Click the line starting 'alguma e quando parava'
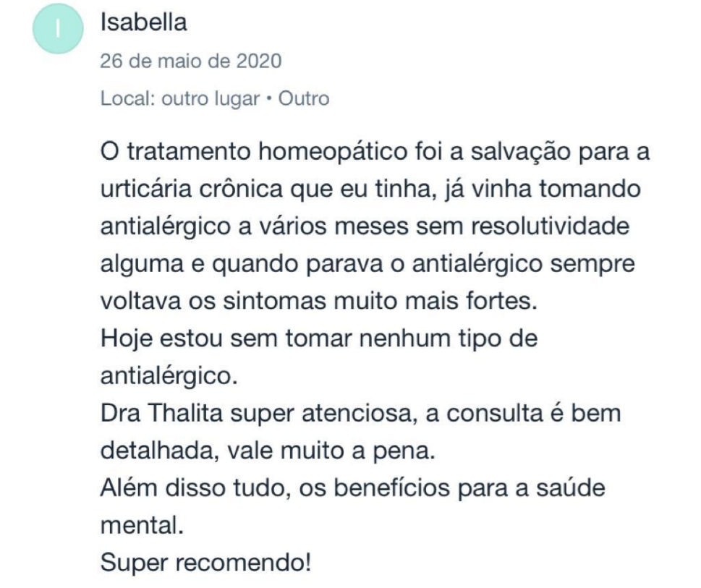 pyautogui.click(x=368, y=263)
